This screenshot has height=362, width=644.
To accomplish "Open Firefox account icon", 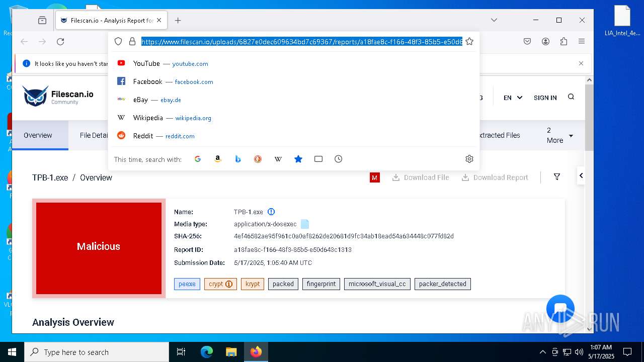I will pyautogui.click(x=545, y=42).
